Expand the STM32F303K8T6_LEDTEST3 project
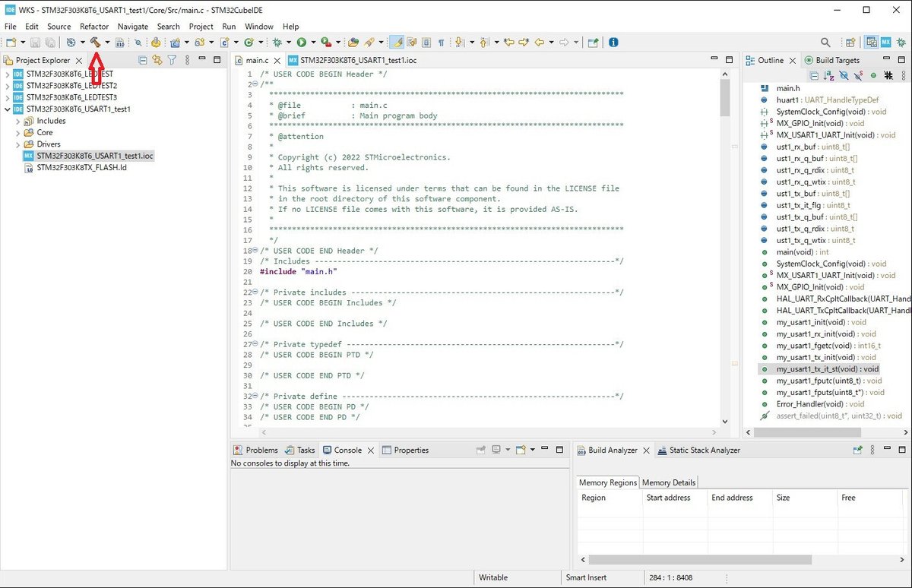 point(8,97)
